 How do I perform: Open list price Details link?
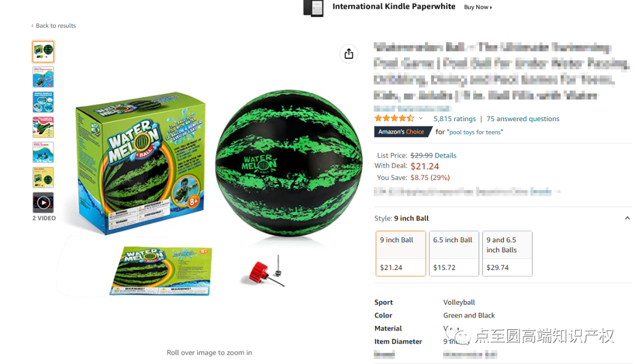click(x=446, y=155)
